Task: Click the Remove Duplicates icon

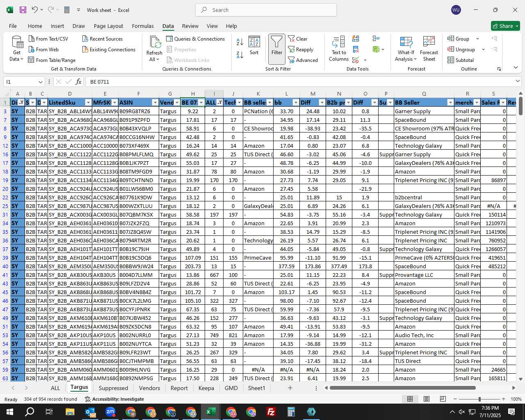Action: [x=356, y=50]
